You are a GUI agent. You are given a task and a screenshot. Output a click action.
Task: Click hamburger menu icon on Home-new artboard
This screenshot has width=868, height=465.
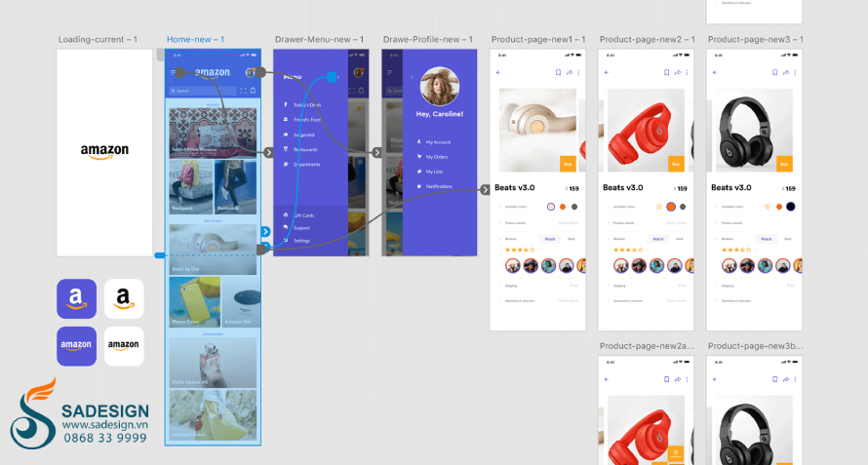(174, 72)
